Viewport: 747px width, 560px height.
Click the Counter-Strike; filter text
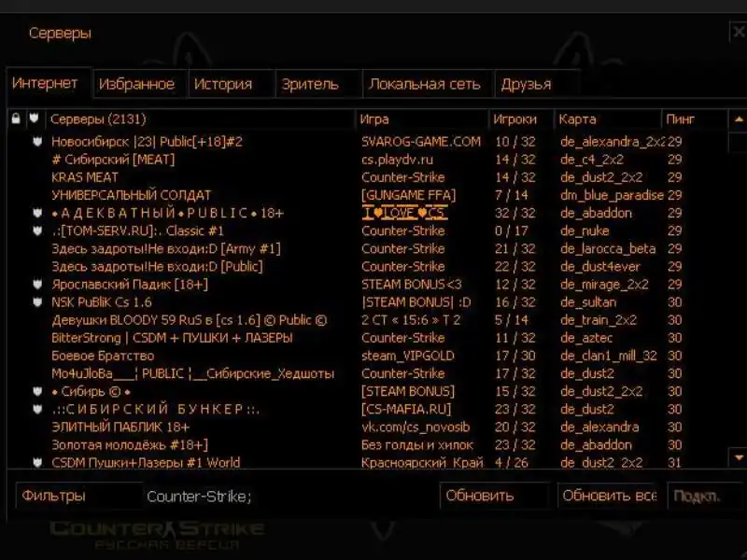coord(199,497)
